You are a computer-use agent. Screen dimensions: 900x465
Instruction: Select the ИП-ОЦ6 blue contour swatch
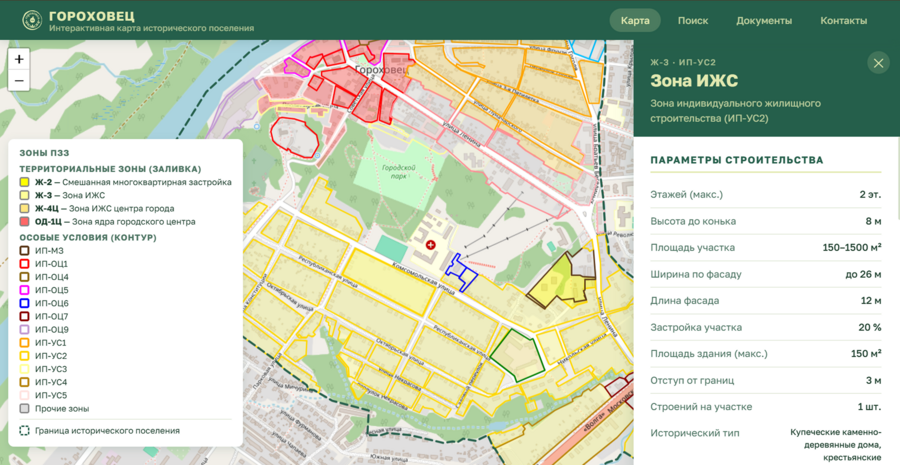(x=25, y=303)
